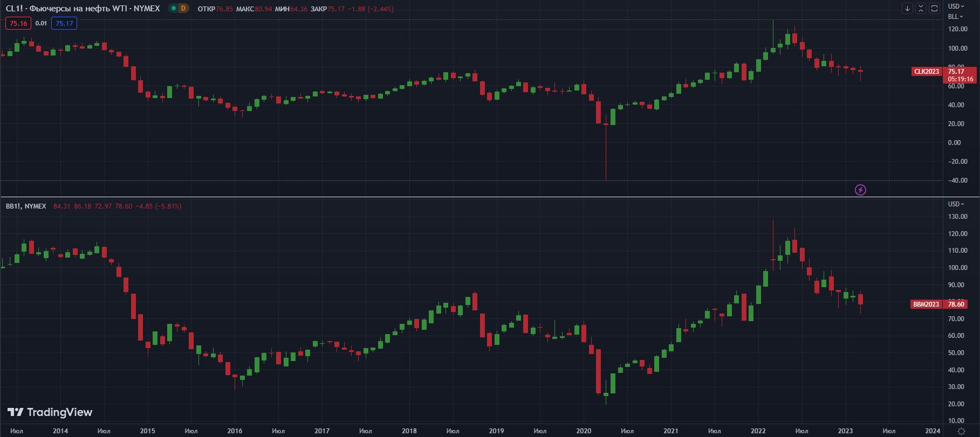Click the red sell price 75.16 button
The width and height of the screenshot is (980, 437).
18,23
